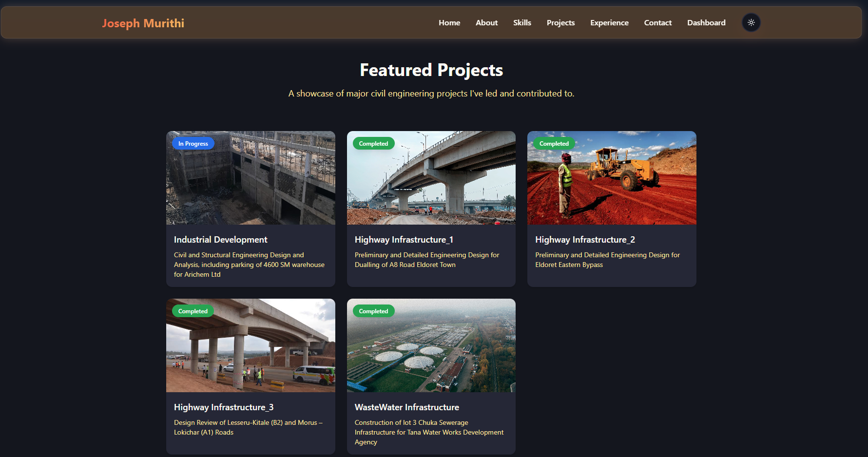
Task: Click the Highway Infrastructure_1 project thumbnail
Action: pyautogui.click(x=431, y=178)
